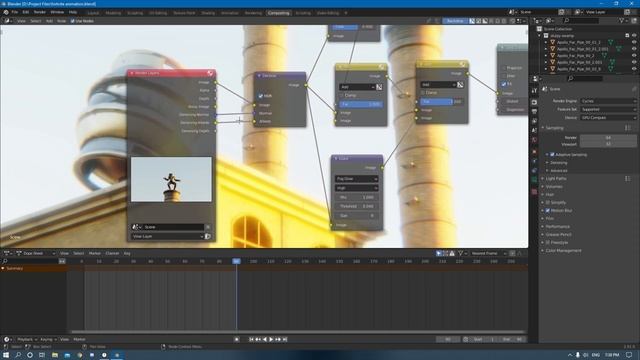Hide the Apollo_Far_Pipe_00_2 object
Viewport: 640px width, 360px height.
coord(634,56)
